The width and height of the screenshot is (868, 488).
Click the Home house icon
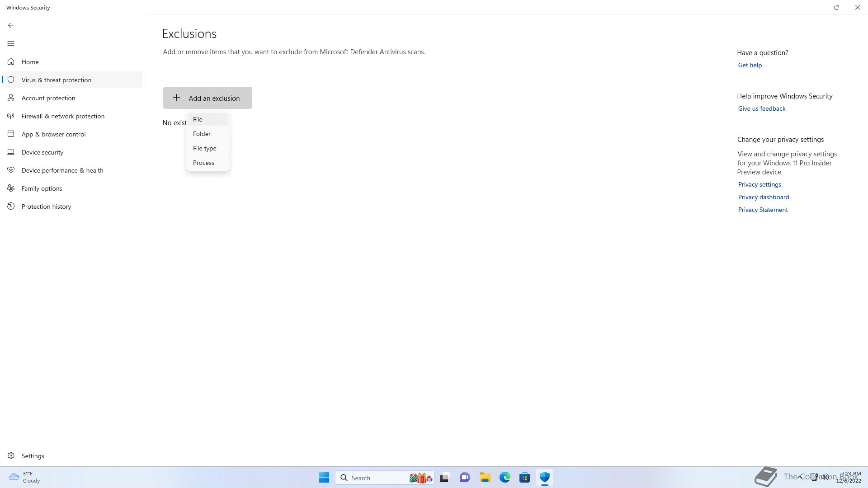click(x=11, y=61)
